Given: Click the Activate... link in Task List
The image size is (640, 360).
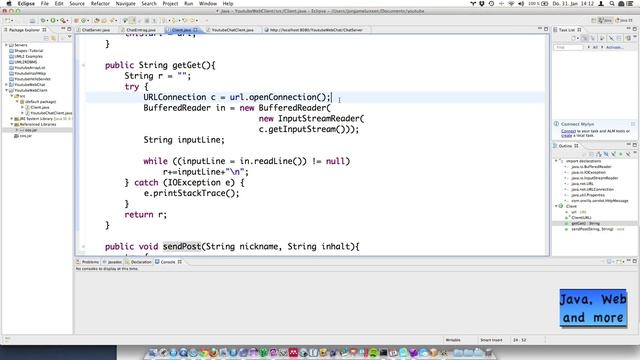Looking at the screenshot, I should pyautogui.click(x=614, y=47).
